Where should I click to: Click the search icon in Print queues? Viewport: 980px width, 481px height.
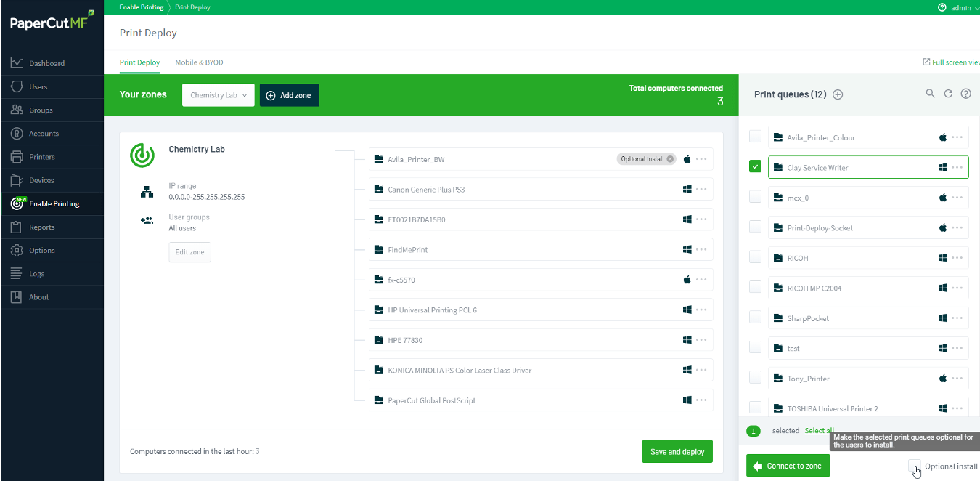tap(930, 94)
